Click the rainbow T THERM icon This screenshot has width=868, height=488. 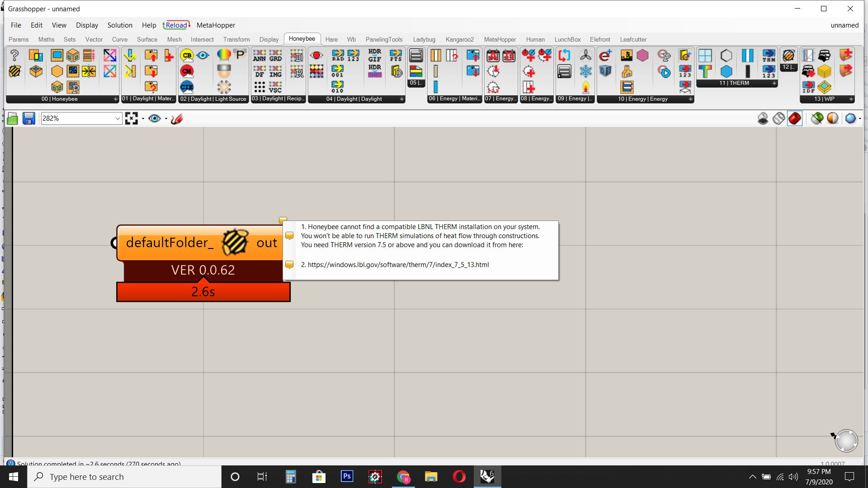[705, 71]
